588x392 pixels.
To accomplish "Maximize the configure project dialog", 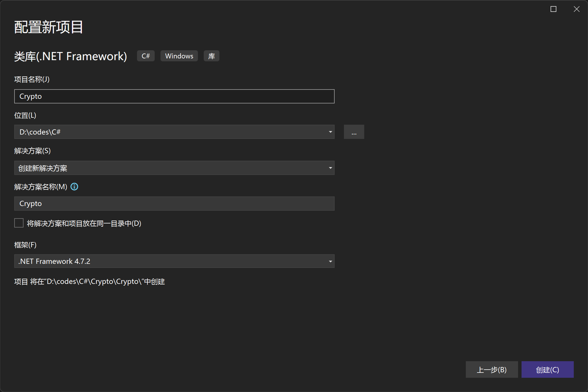I will pyautogui.click(x=553, y=9).
